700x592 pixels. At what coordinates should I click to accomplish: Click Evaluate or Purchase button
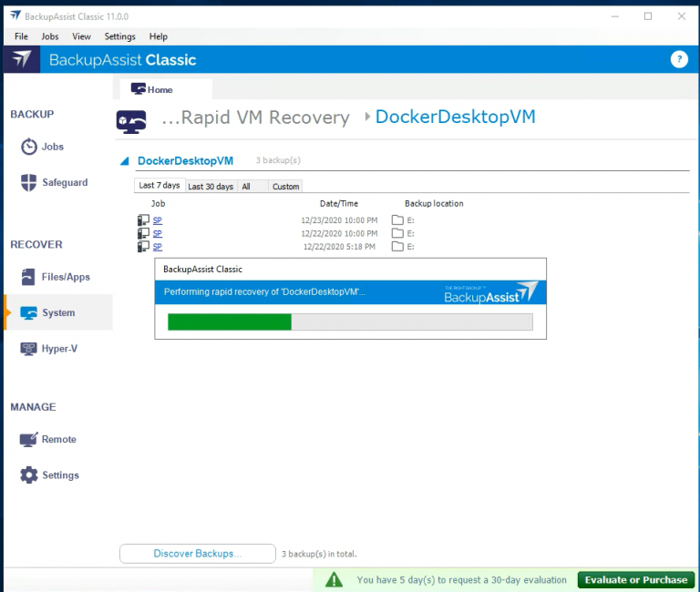tap(635, 579)
